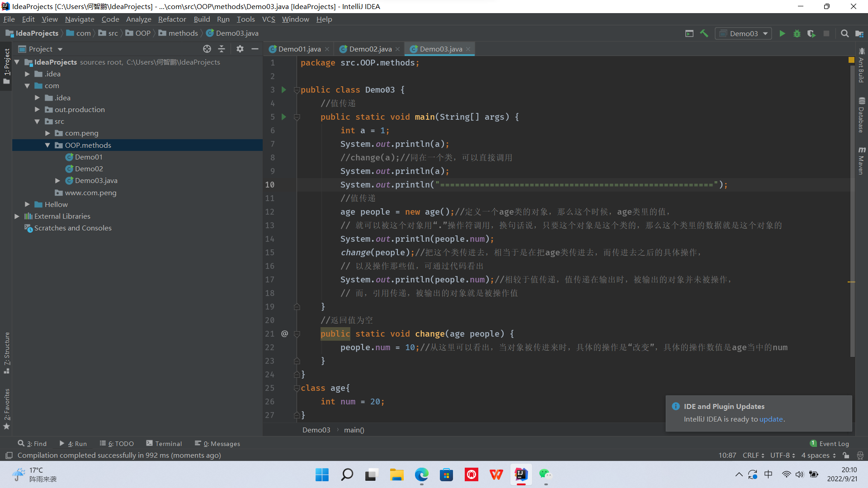Click the Build project hammer icon

pyautogui.click(x=704, y=33)
